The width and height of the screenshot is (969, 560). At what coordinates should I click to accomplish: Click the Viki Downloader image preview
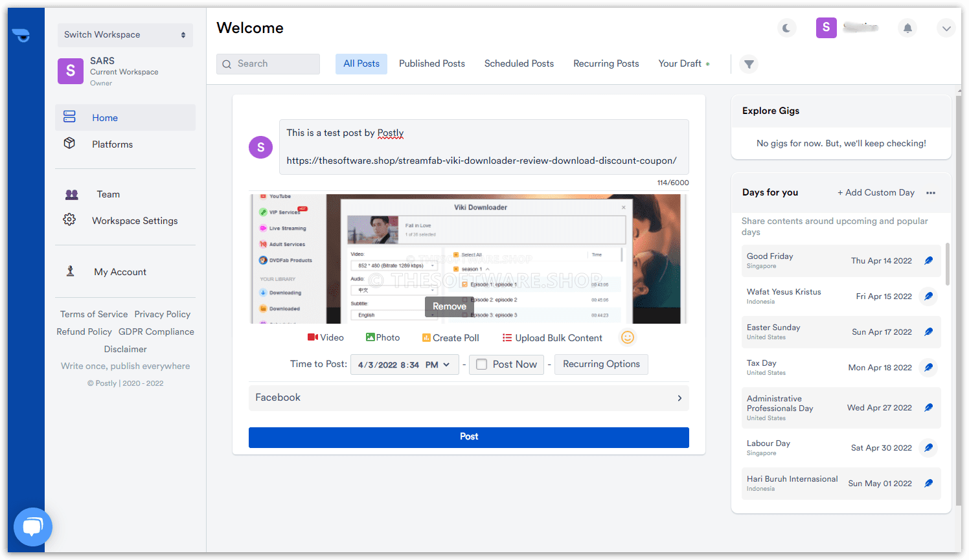[469, 259]
